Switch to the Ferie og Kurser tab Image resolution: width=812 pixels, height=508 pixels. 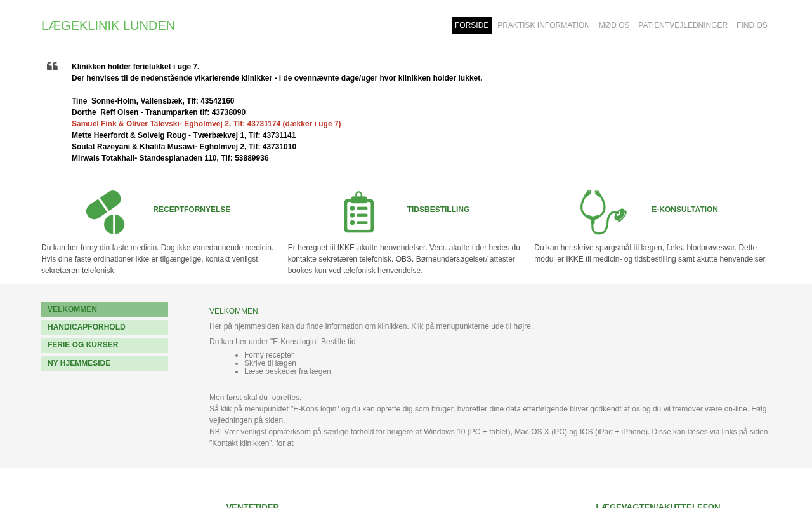[x=105, y=345]
